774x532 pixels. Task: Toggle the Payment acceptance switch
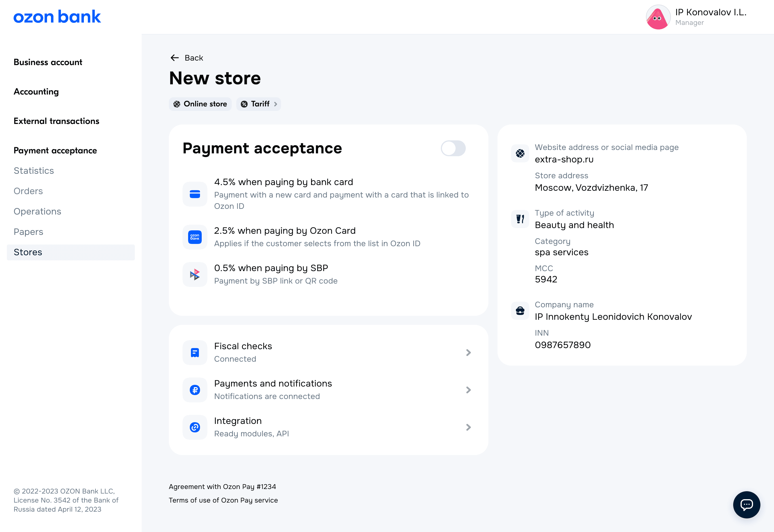tap(453, 148)
